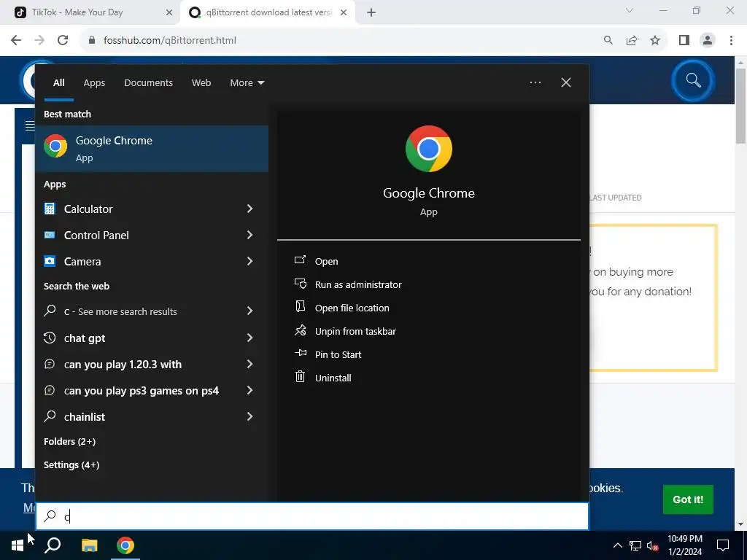
Task: Switch to the All search tab
Action: coord(58,83)
